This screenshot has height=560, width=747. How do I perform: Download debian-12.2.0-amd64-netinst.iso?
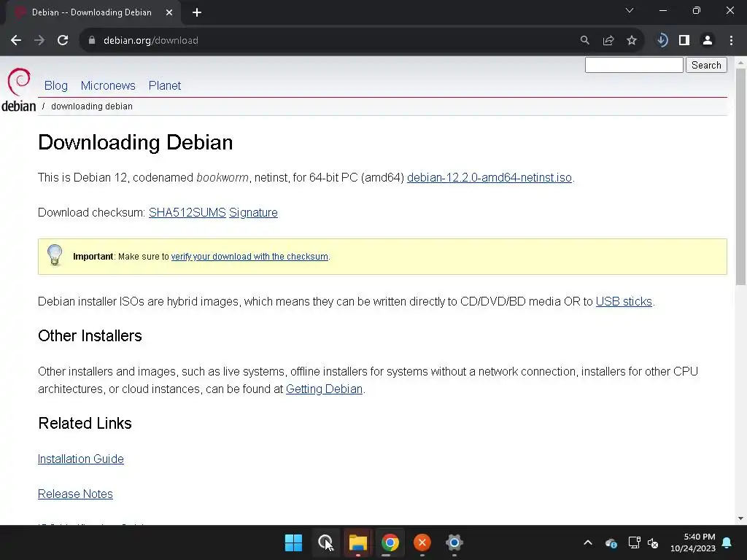489,178
